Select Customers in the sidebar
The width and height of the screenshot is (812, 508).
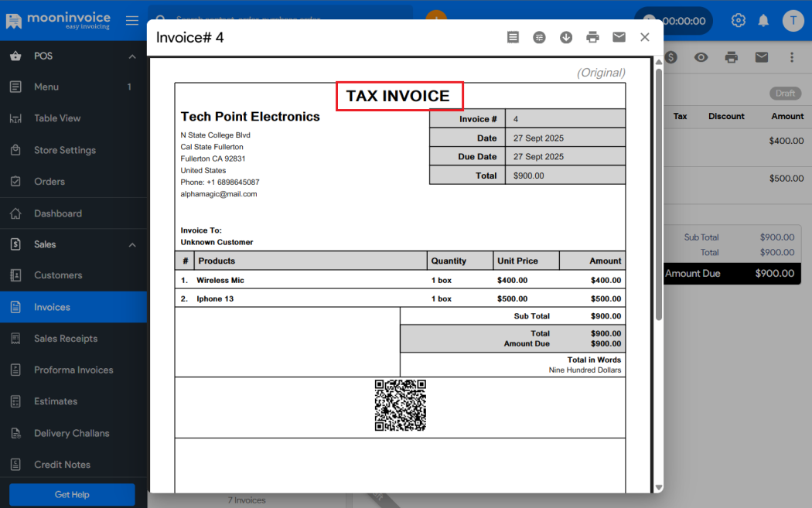[x=58, y=275]
